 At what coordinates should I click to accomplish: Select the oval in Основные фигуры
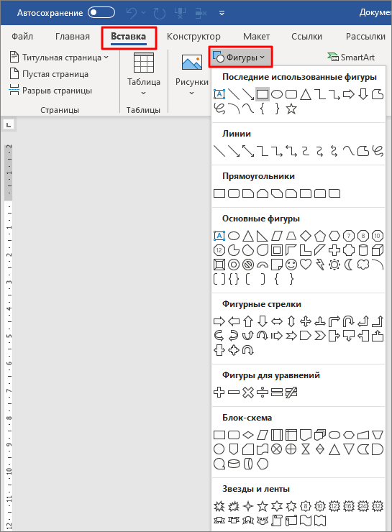tap(234, 236)
